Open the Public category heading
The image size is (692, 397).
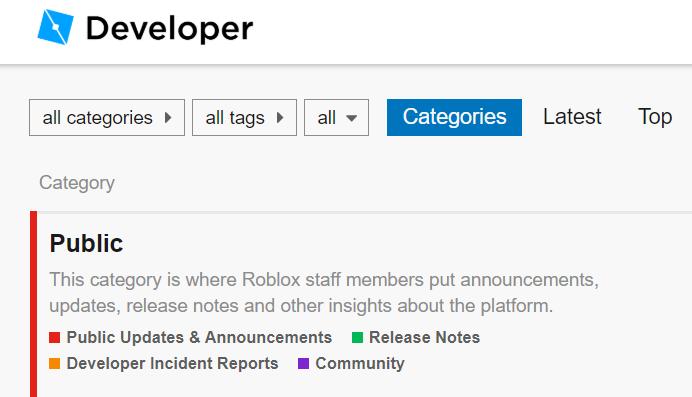[x=86, y=243]
